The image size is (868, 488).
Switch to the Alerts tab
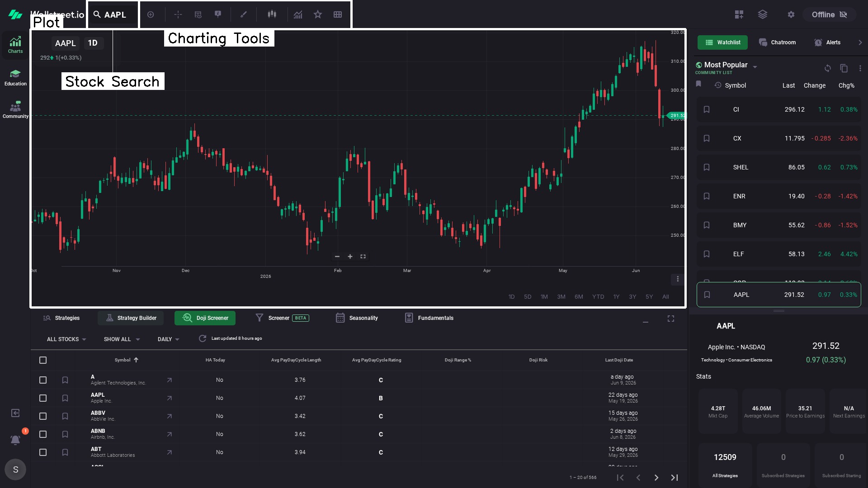point(827,42)
